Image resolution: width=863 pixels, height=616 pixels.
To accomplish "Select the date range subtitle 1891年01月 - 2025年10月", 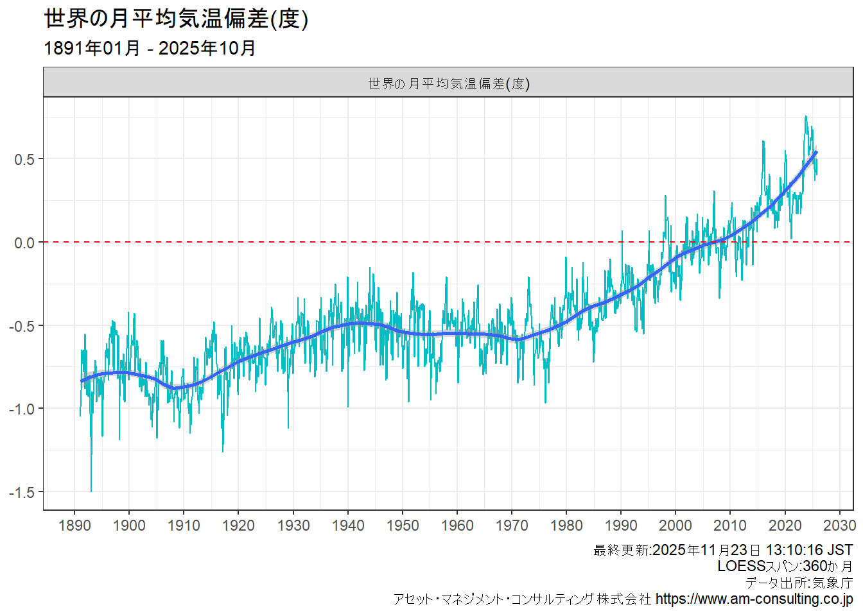I will pyautogui.click(x=150, y=48).
